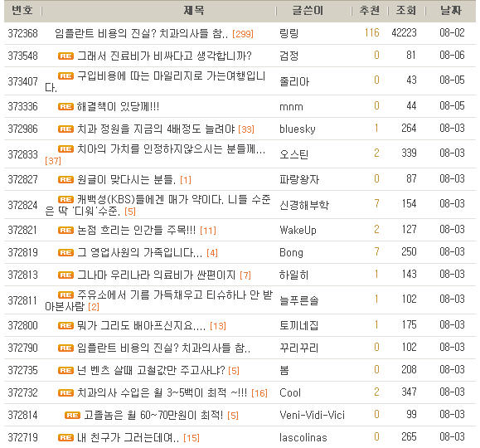Click the [13] comment count
480x448 pixels.
click(218, 326)
